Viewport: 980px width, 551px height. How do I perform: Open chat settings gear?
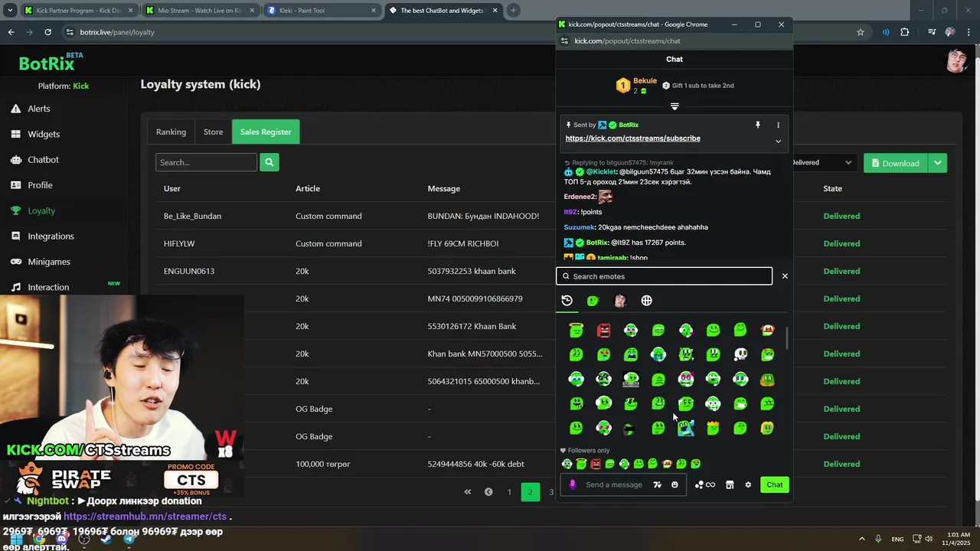(x=748, y=484)
